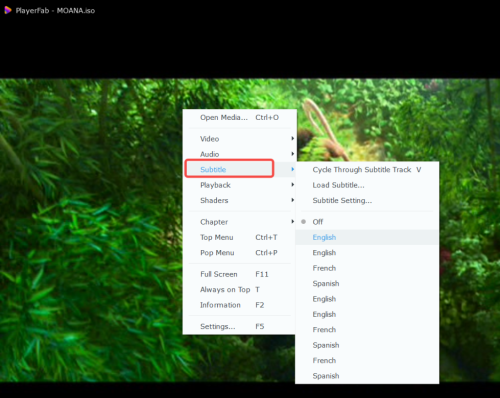Select Open Media... from the context menu
The width and height of the screenshot is (500, 398).
click(x=239, y=117)
